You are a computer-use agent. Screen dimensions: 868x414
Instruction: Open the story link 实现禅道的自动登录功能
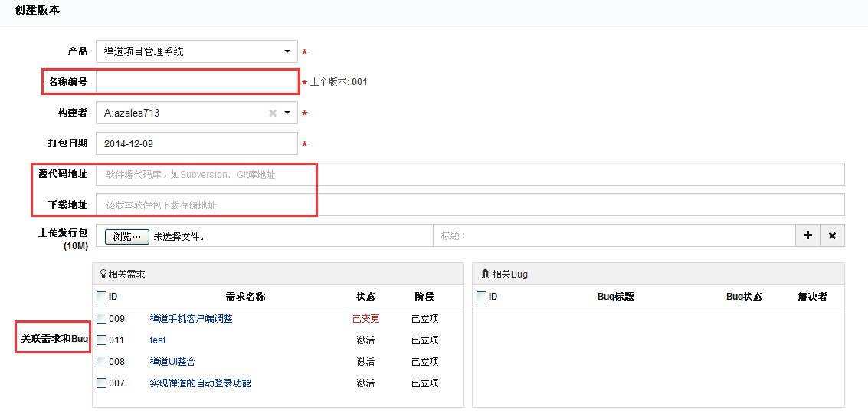tap(200, 383)
